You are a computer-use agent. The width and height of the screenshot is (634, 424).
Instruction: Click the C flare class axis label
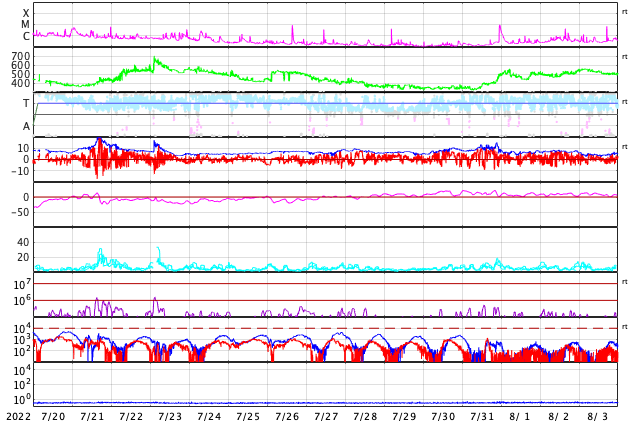click(26, 37)
